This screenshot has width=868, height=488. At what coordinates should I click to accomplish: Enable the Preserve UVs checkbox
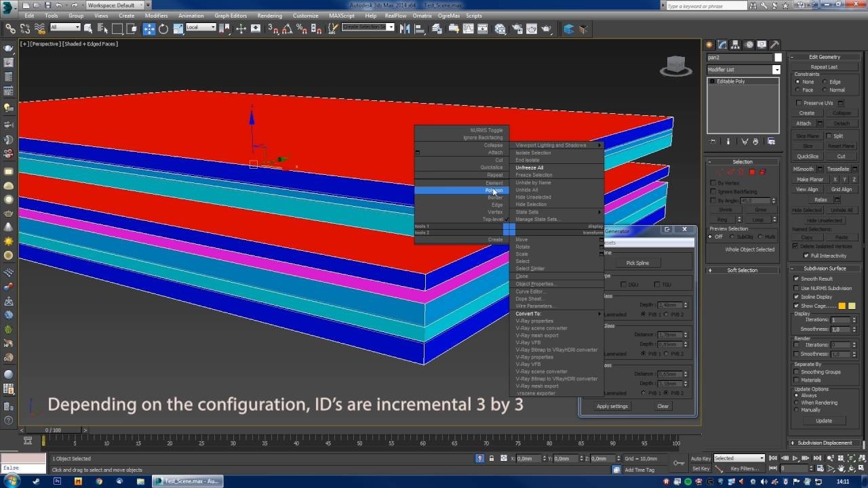tap(800, 103)
